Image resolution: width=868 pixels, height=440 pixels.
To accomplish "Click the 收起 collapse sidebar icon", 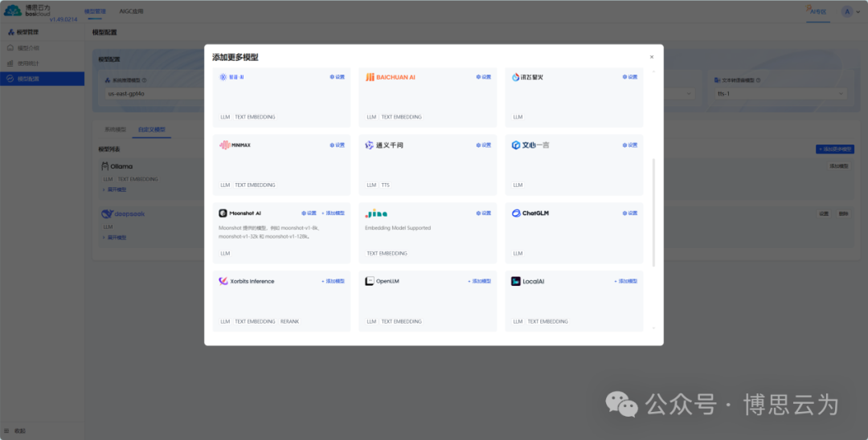I will (x=6, y=430).
